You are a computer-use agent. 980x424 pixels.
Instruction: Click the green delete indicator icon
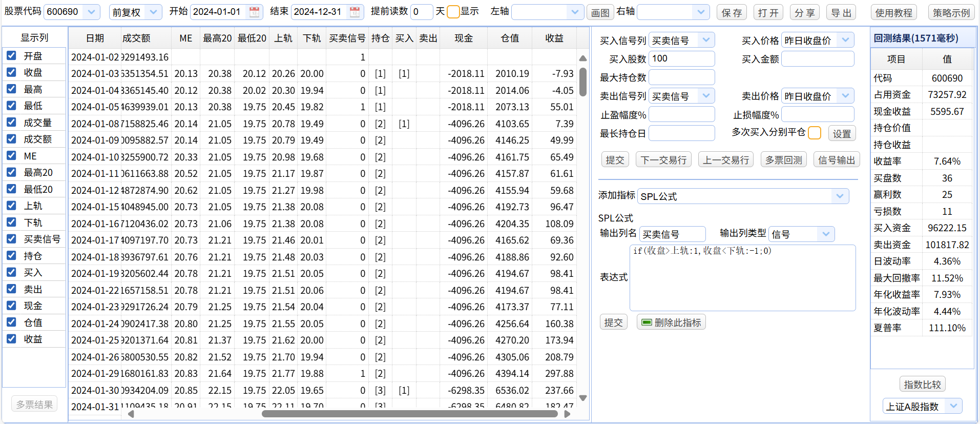[647, 322]
